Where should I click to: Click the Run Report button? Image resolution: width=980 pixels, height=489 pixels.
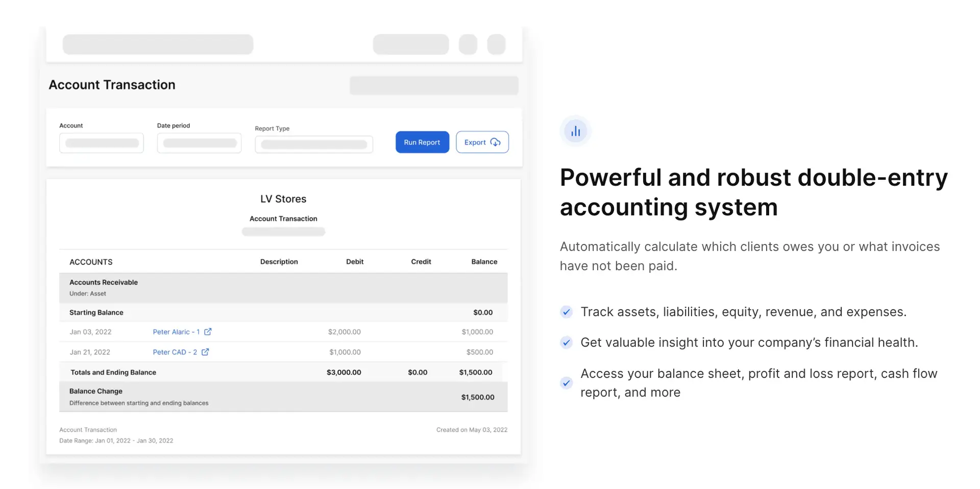pos(422,142)
